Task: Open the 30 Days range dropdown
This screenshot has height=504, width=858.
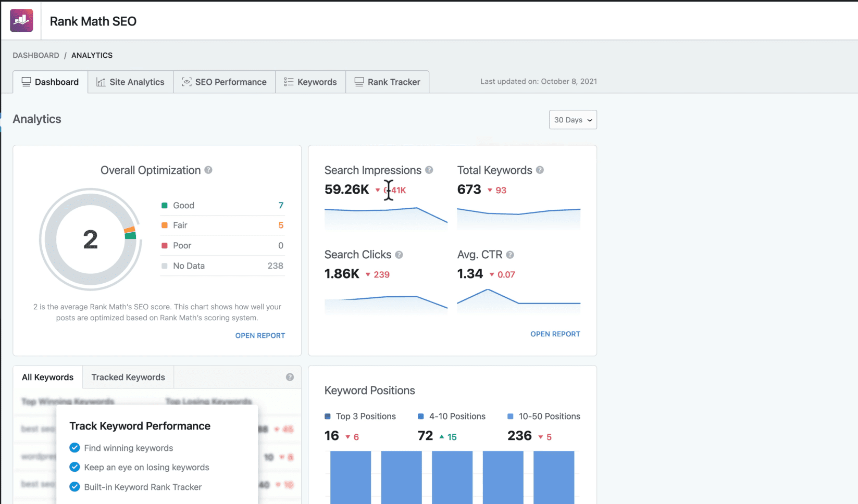Action: click(573, 120)
